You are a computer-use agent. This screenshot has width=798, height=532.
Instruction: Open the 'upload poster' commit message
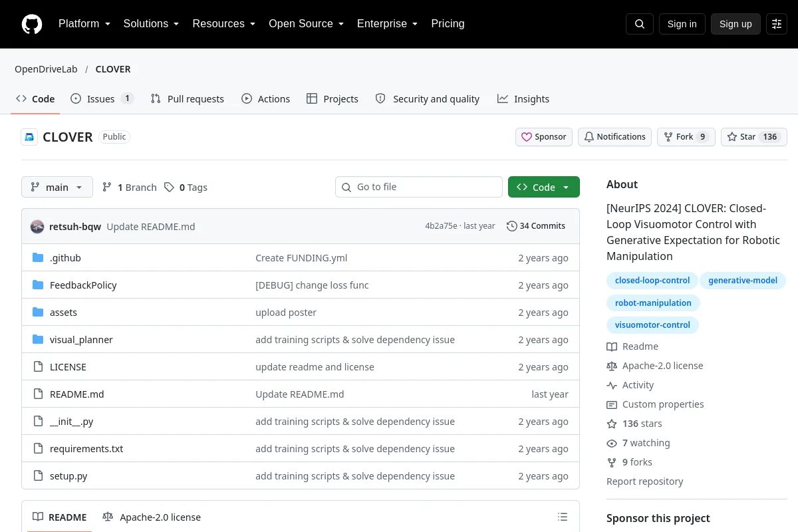[286, 313]
